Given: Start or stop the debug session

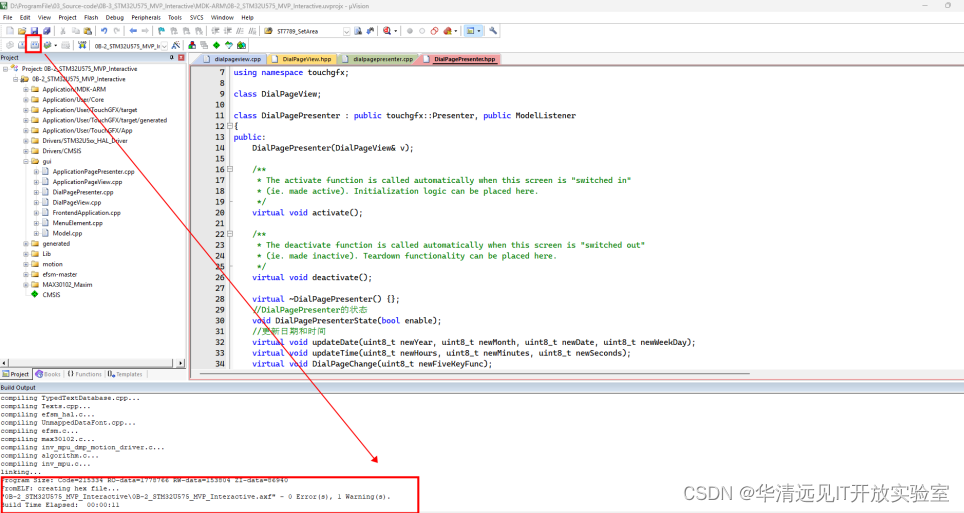Looking at the screenshot, I should [386, 31].
